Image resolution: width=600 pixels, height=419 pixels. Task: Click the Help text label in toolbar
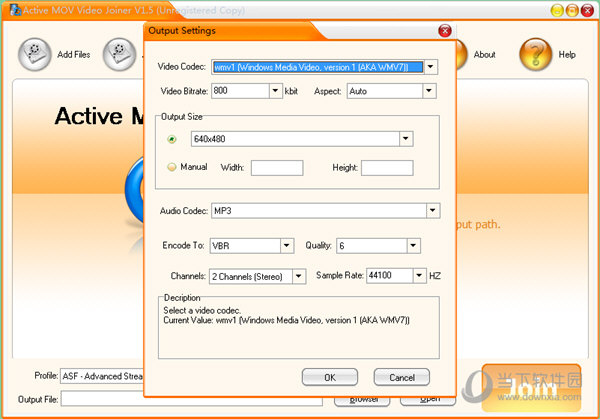pos(567,55)
